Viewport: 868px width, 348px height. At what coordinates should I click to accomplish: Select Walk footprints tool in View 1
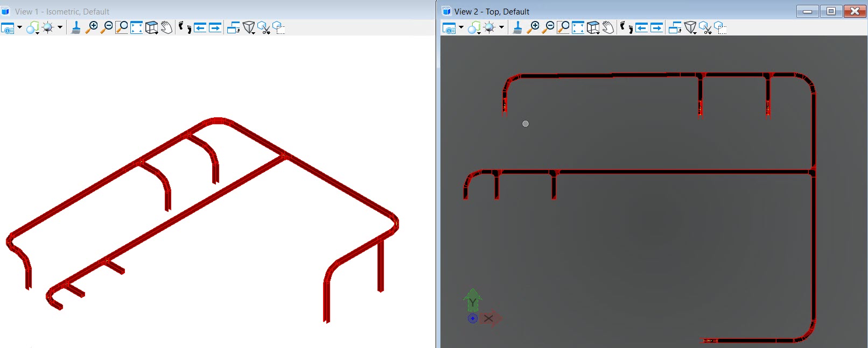click(x=185, y=28)
